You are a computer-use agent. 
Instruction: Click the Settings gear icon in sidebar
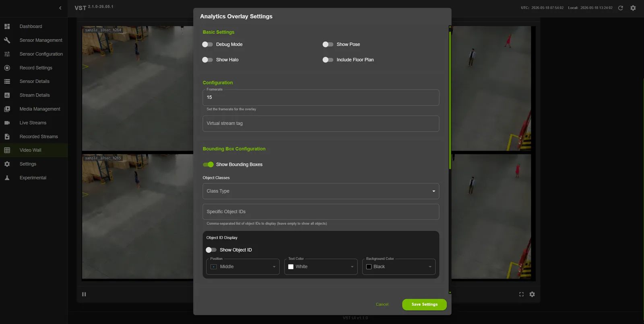coord(7,164)
